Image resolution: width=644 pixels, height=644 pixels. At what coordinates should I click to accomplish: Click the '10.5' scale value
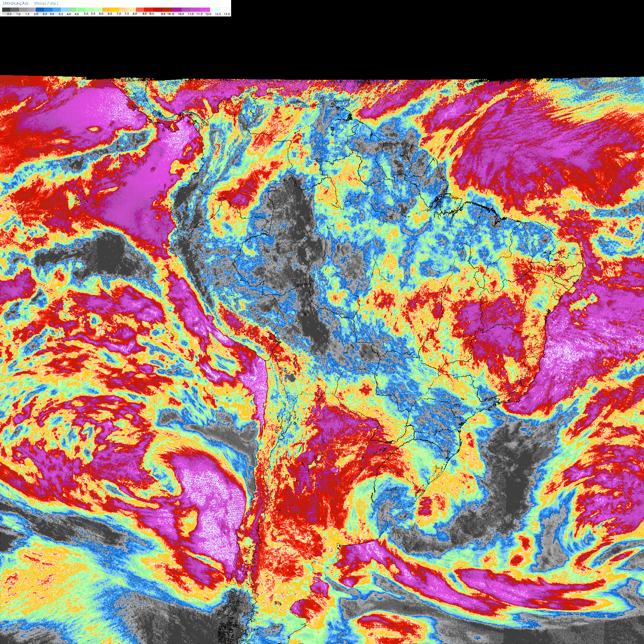[181, 14]
